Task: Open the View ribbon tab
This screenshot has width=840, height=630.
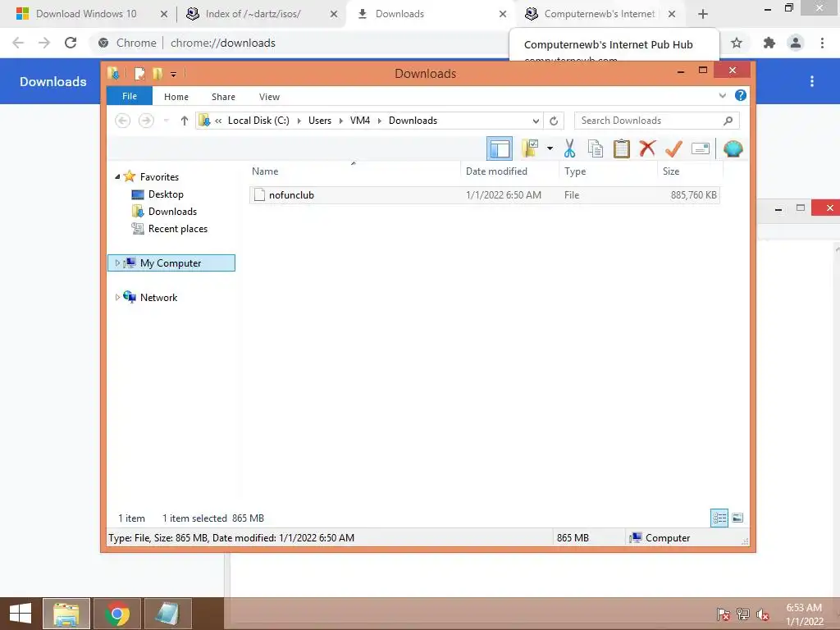Action: coord(269,97)
